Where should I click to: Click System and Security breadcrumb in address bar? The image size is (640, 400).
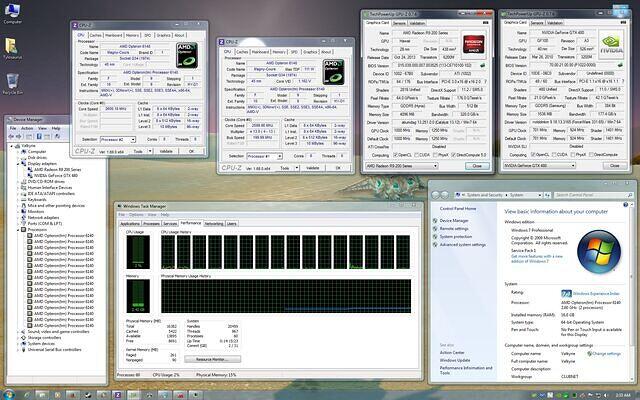(x=484, y=195)
